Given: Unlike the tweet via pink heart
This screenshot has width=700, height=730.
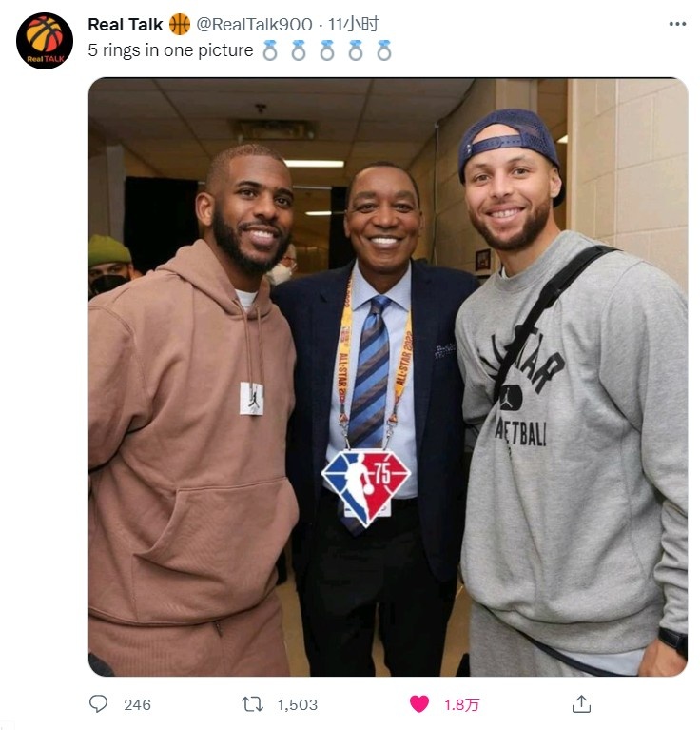Looking at the screenshot, I should (x=419, y=704).
